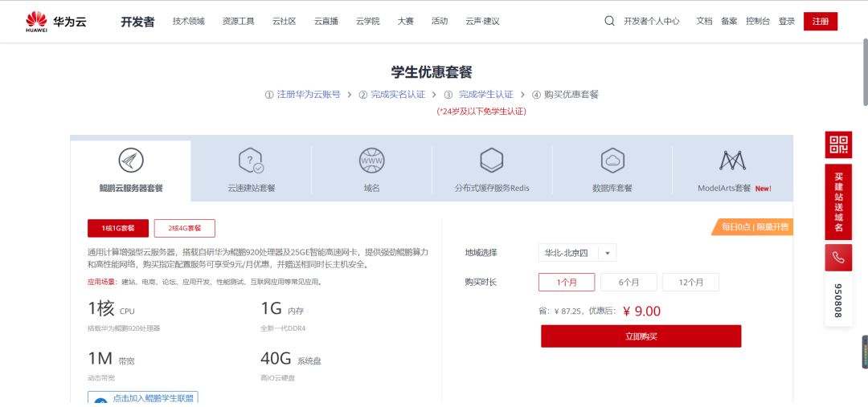Screen dimensions: 868x407
Task: Open the 云声·建议 menu item
Action: 482,22
